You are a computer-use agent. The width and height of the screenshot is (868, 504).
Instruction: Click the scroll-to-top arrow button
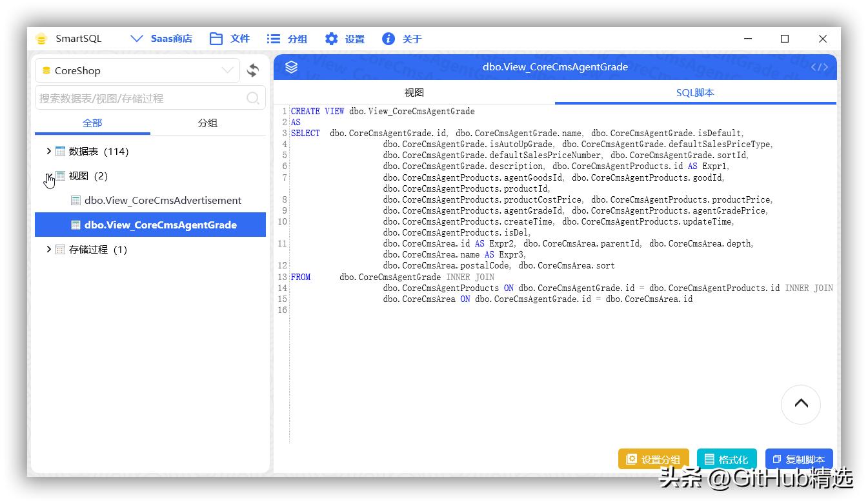coord(800,404)
